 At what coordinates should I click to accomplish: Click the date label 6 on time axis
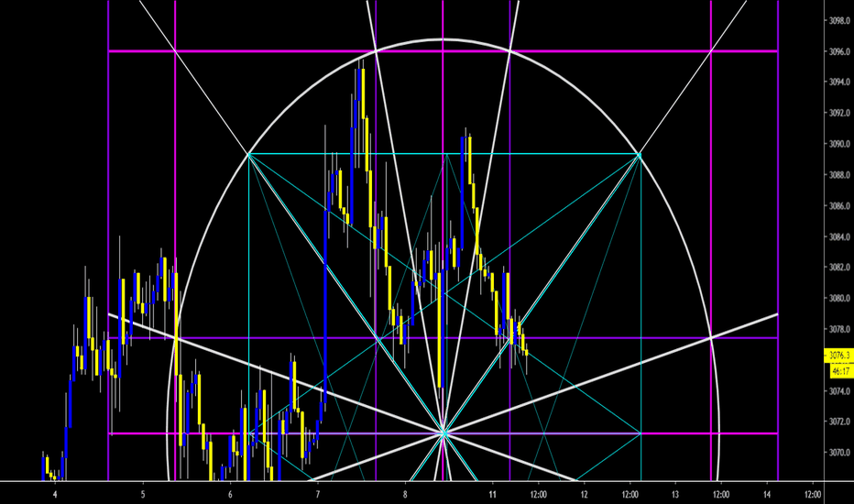pos(230,495)
